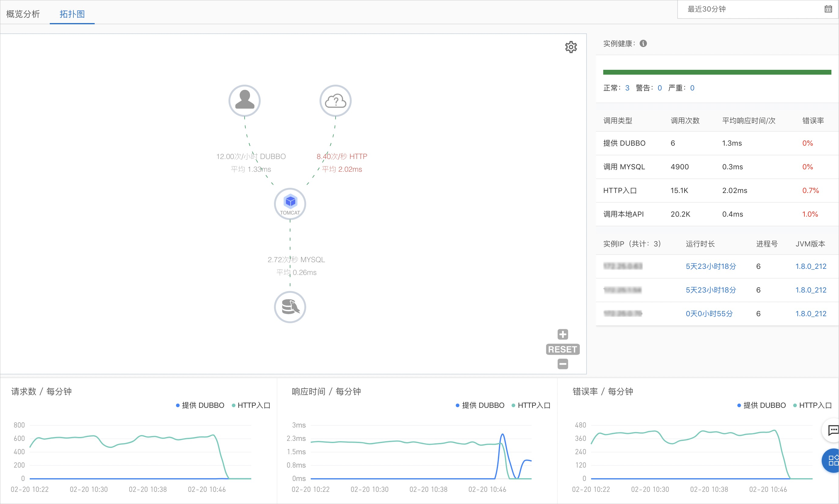Click warning instance count 0
Screen dimensions: 839x504
tap(659, 88)
